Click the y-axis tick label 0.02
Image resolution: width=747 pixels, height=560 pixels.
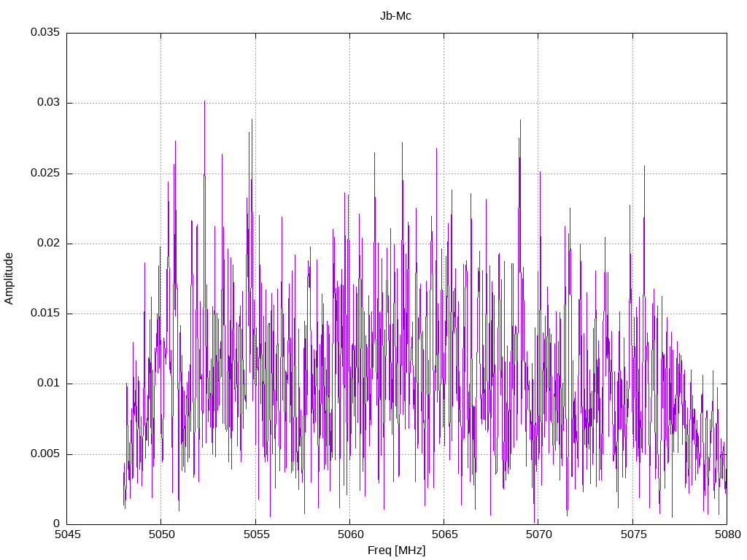[49, 243]
